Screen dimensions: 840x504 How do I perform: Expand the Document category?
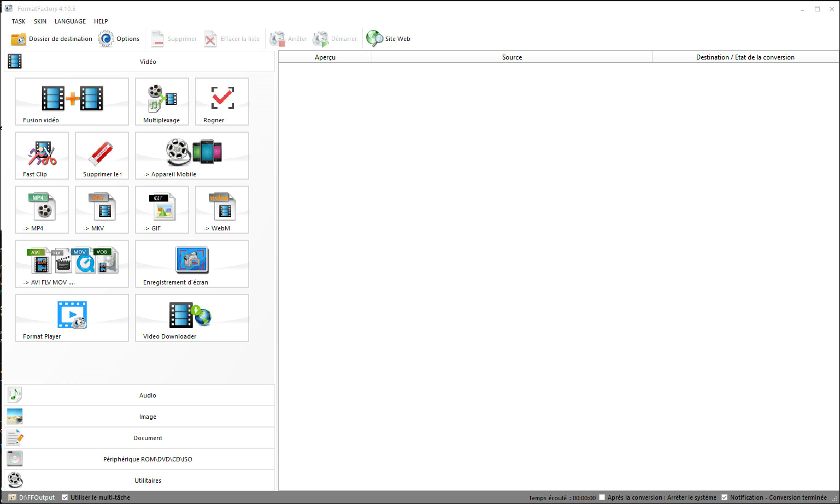139,438
